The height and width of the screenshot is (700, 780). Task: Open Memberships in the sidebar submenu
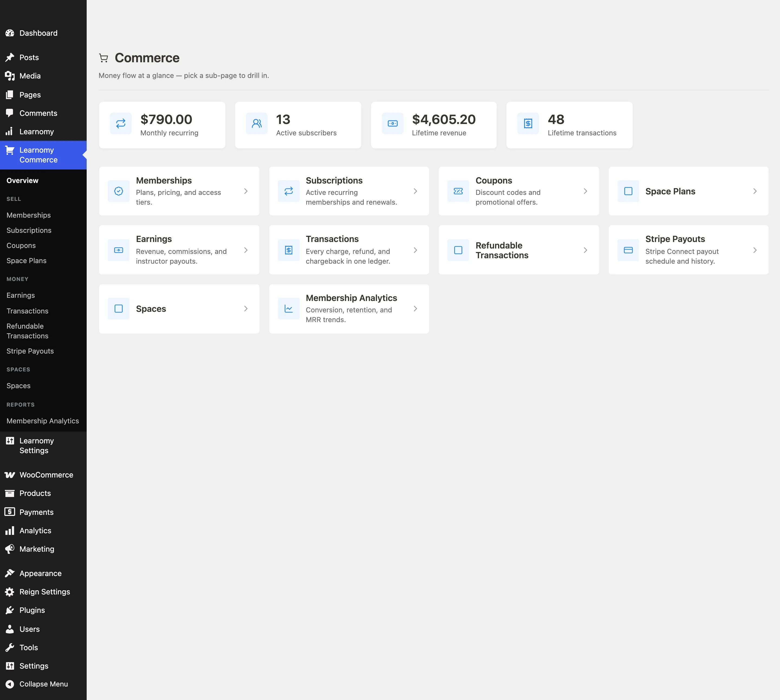coord(28,215)
